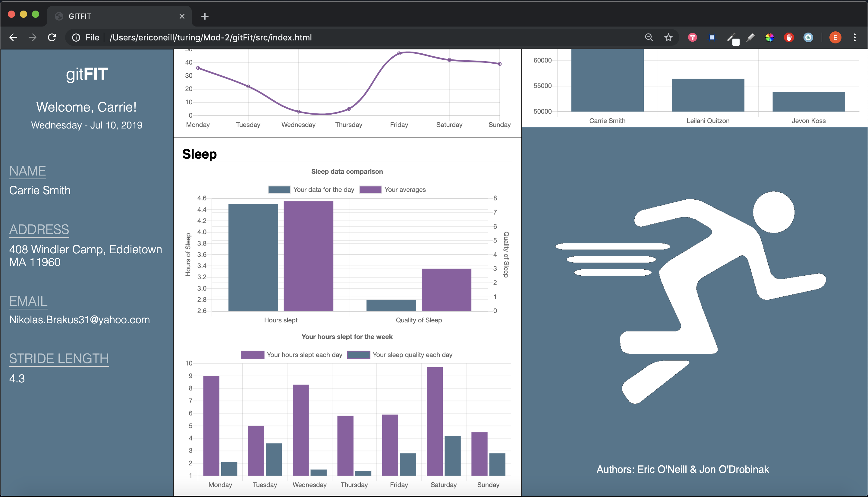Image resolution: width=868 pixels, height=497 pixels.
Task: View site information for the file URL
Action: pyautogui.click(x=76, y=38)
